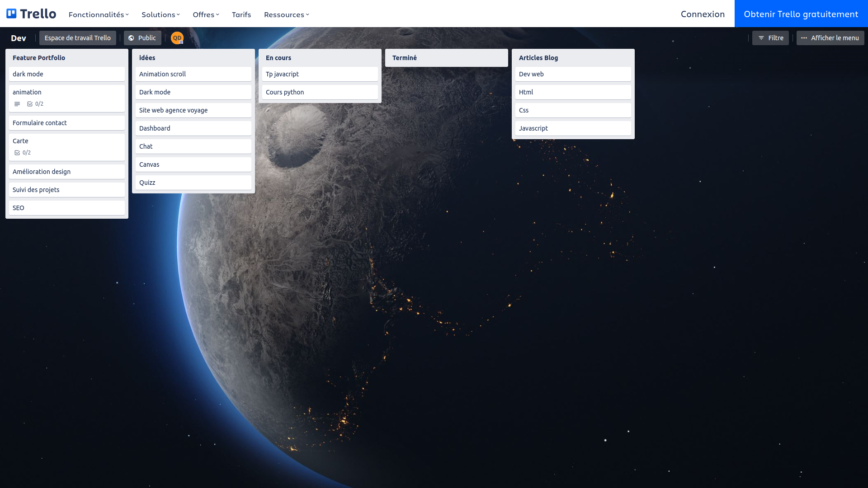
Task: Click the checklist badge on Carte card
Action: (x=23, y=153)
